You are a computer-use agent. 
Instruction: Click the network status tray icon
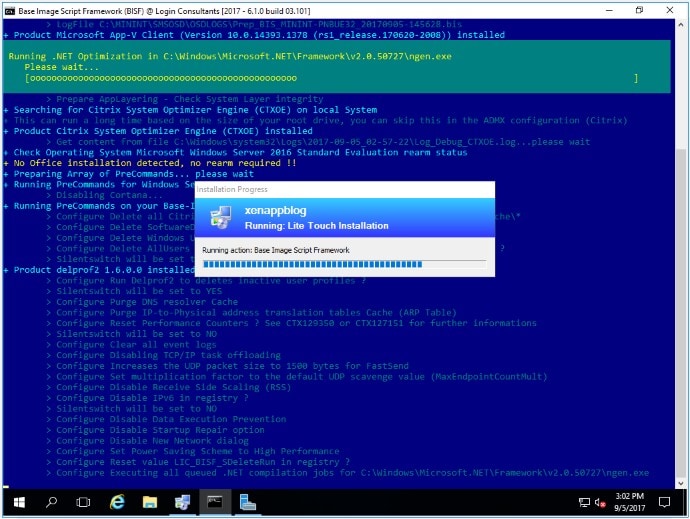coord(584,502)
